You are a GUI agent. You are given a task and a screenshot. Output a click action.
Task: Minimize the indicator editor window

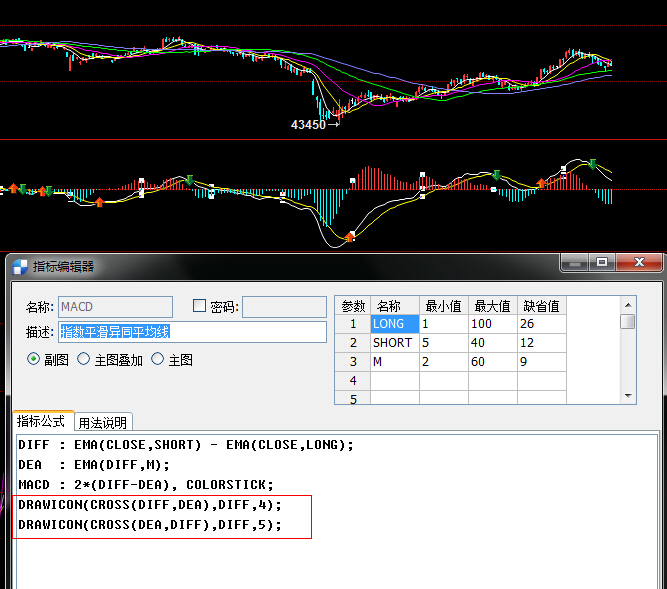tap(574, 262)
